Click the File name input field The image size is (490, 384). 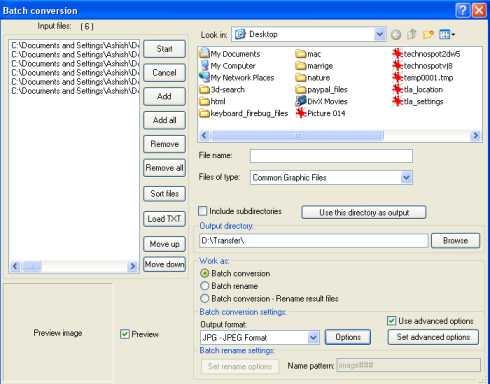(x=331, y=156)
